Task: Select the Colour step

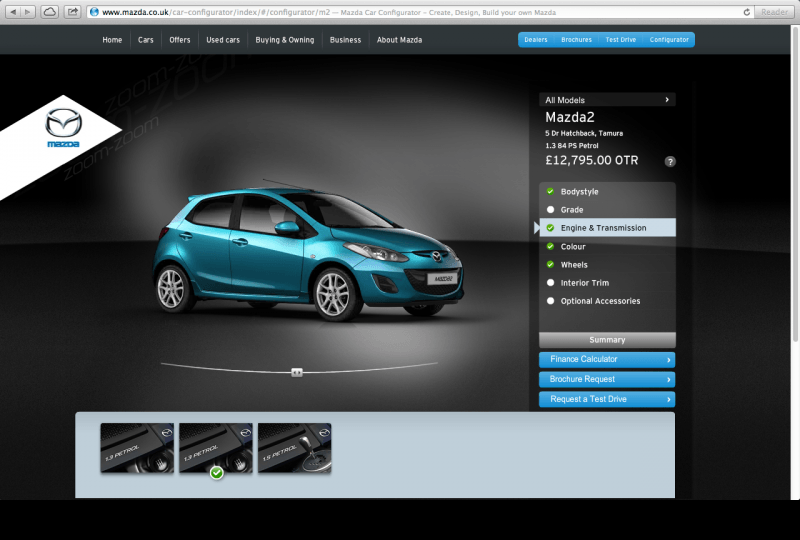Action: 607,247
